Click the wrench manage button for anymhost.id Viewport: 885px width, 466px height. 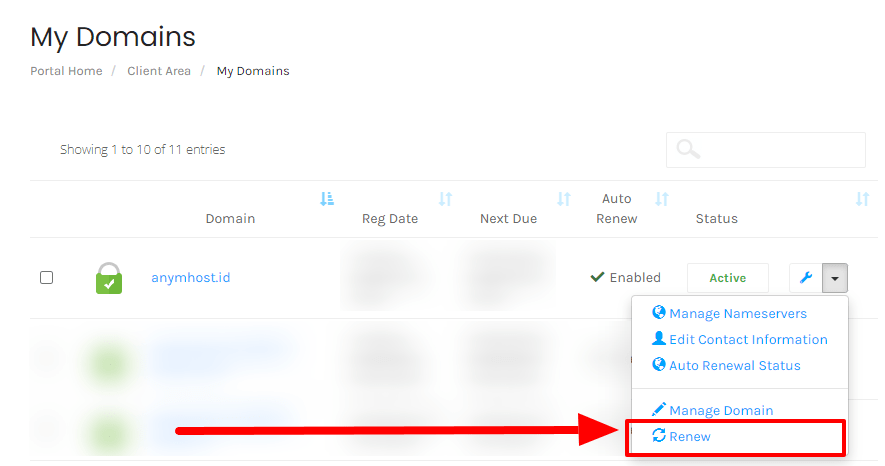coord(806,278)
